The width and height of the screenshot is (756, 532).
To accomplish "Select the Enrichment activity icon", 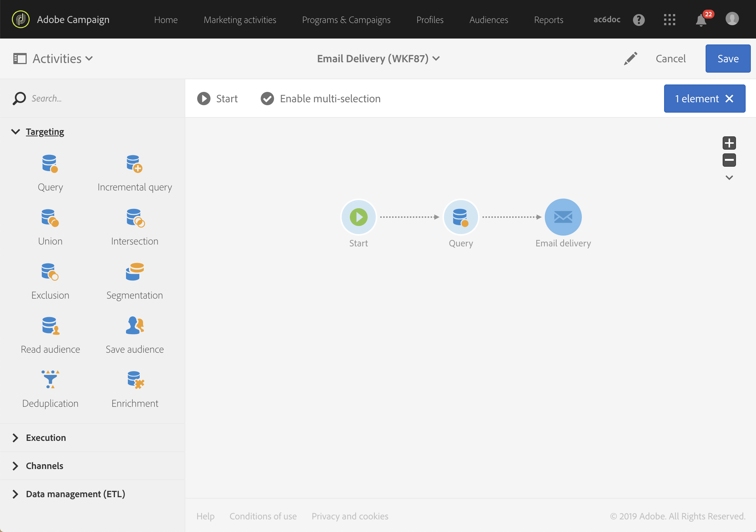I will click(135, 379).
